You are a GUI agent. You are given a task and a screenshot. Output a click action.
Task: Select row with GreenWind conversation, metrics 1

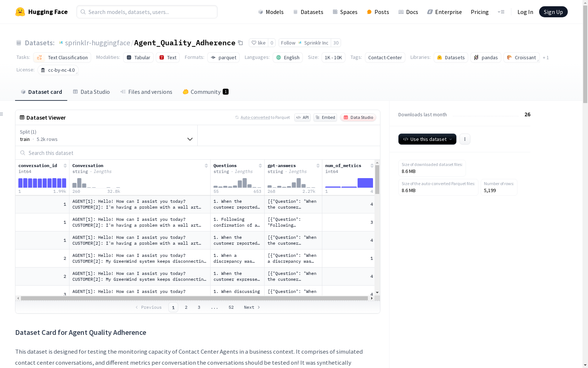[x=195, y=258]
